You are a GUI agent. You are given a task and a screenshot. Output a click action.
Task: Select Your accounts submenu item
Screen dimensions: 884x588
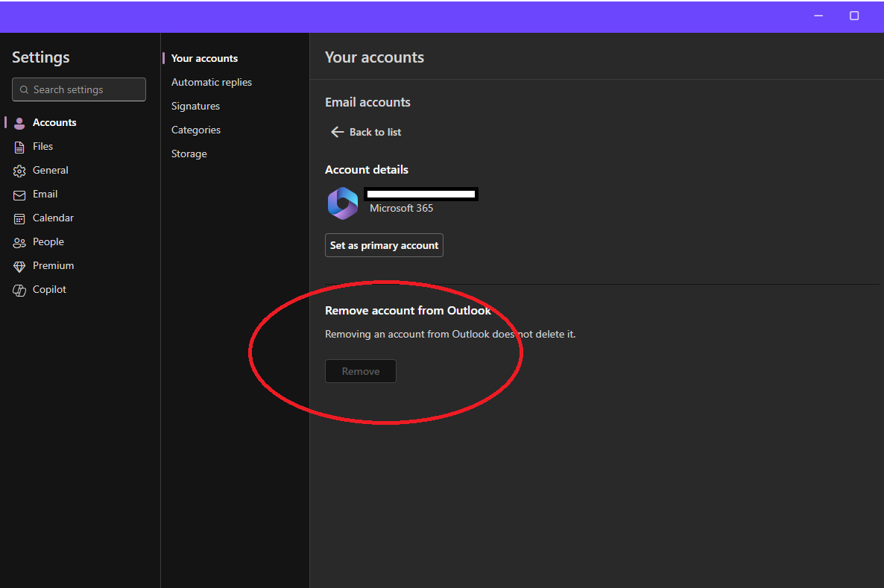click(x=204, y=58)
